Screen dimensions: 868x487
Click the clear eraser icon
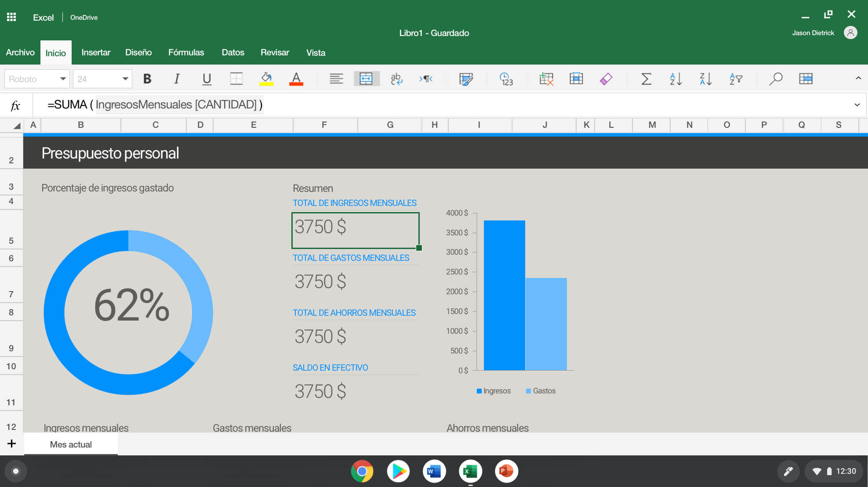click(x=606, y=79)
